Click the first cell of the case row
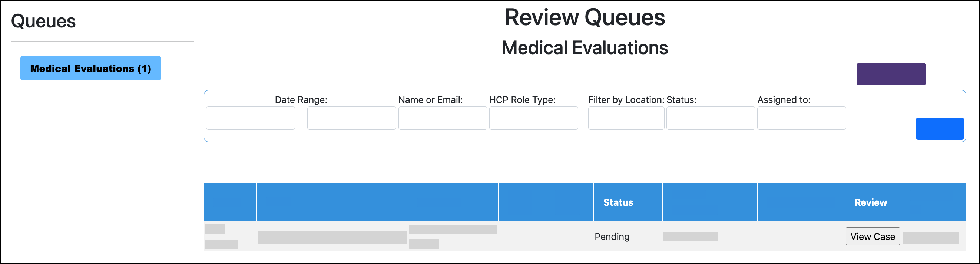The image size is (980, 264). (x=230, y=236)
